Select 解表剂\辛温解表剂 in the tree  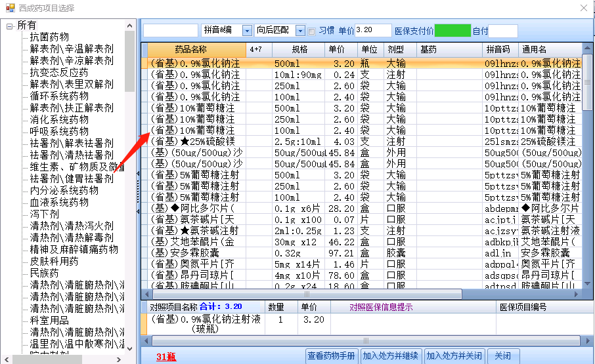click(x=72, y=49)
